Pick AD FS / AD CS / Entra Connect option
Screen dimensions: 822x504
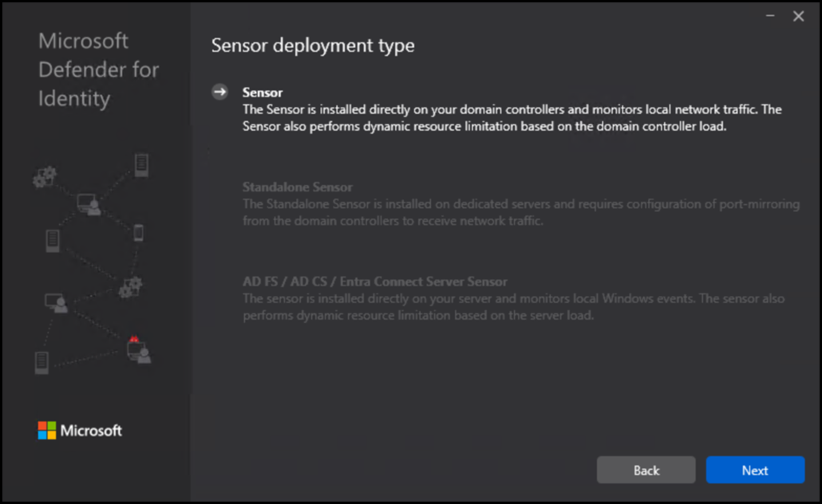tap(374, 282)
